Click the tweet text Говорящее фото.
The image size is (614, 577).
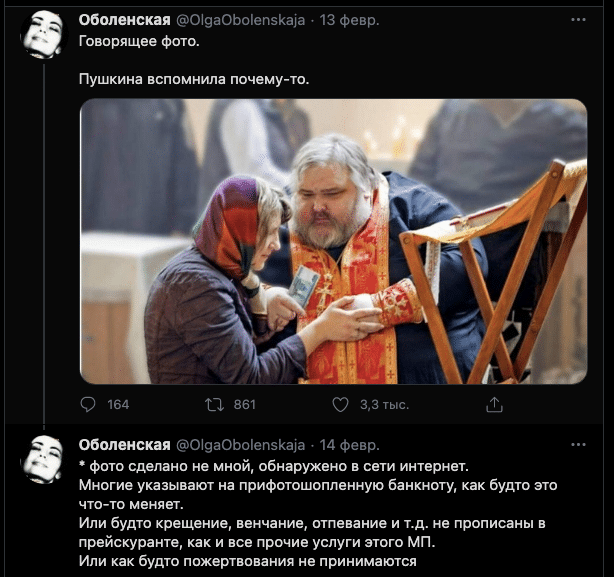[139, 41]
